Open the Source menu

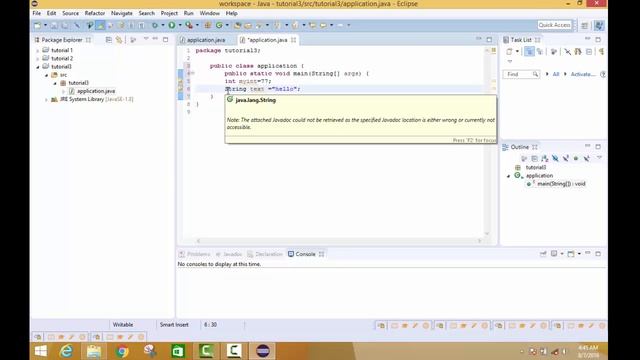tap(70, 13)
